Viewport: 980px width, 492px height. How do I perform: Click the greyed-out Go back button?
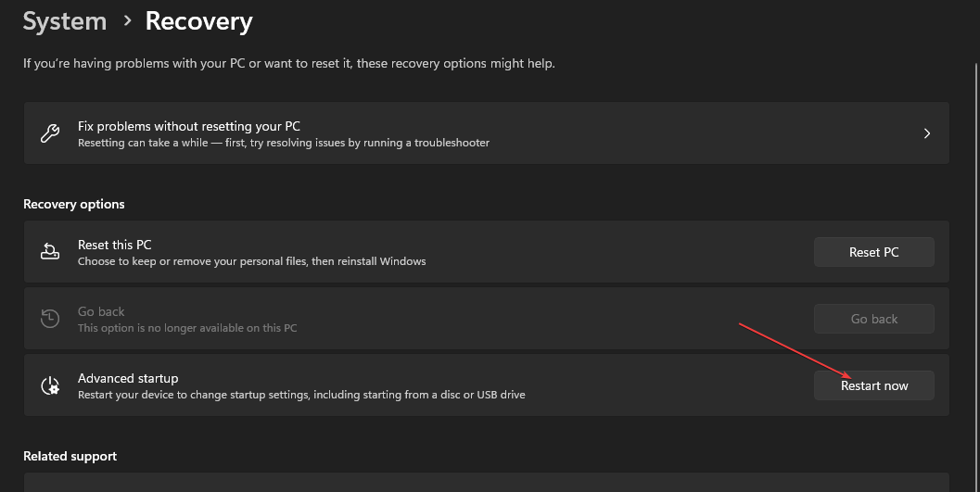pyautogui.click(x=873, y=319)
